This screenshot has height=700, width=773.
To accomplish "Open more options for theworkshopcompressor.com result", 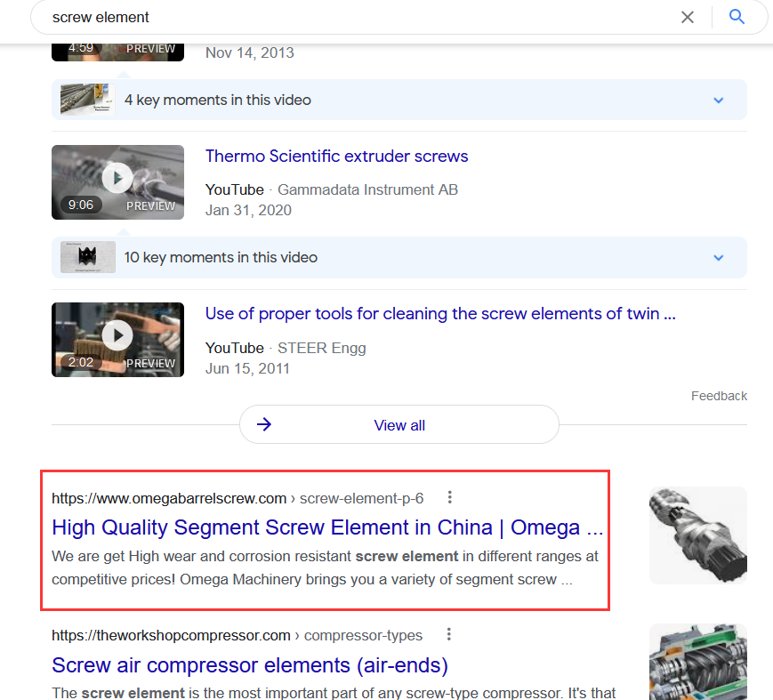I will pyautogui.click(x=448, y=634).
